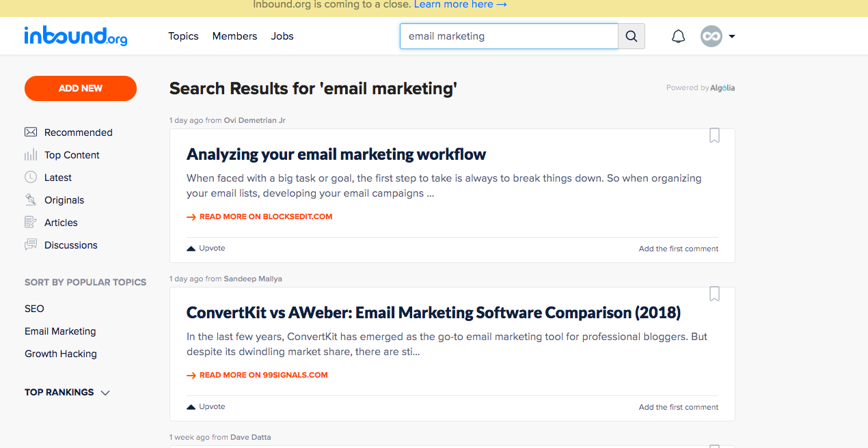Screen dimensions: 868x448
Task: Click the user avatar icon
Action: pyautogui.click(x=711, y=36)
